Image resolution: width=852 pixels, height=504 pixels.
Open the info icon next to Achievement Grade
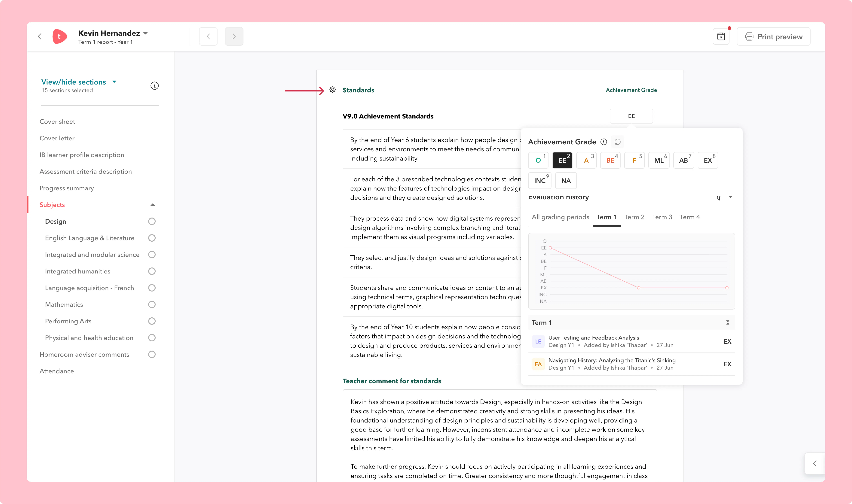(604, 142)
